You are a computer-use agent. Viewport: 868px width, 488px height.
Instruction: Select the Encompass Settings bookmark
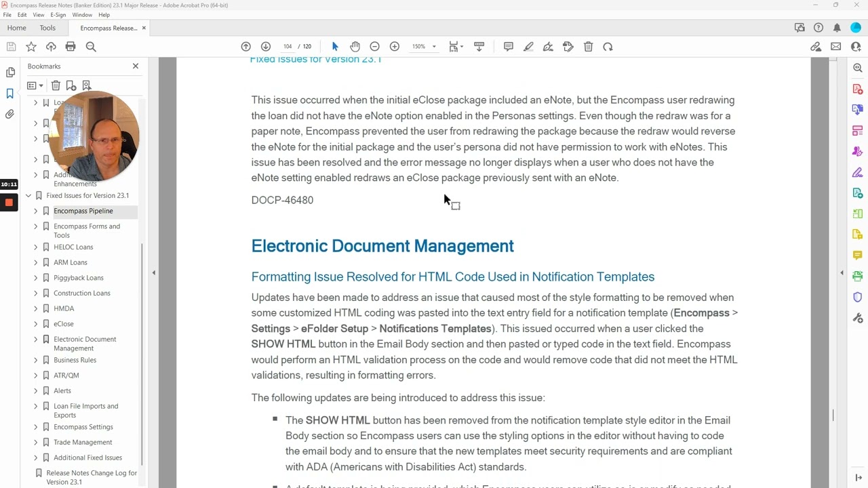[83, 427]
